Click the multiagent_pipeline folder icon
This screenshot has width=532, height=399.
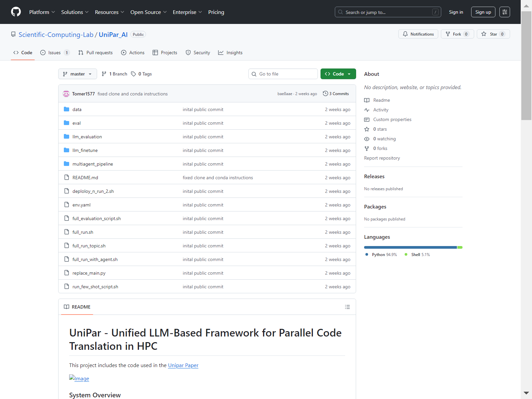[66, 164]
